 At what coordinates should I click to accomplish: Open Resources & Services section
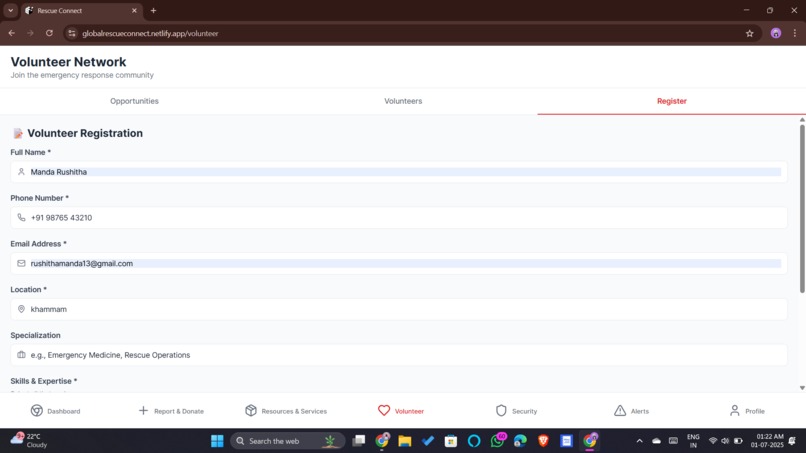click(286, 411)
